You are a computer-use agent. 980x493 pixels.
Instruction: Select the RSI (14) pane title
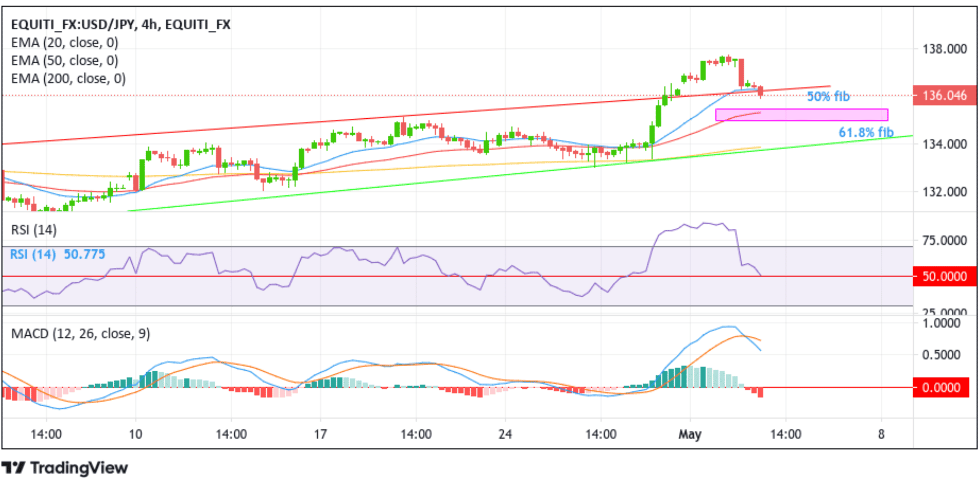tap(34, 230)
